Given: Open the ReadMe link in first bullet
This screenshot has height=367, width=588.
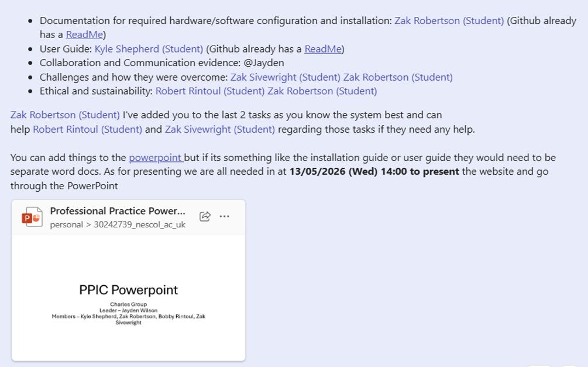Looking at the screenshot, I should tap(84, 34).
